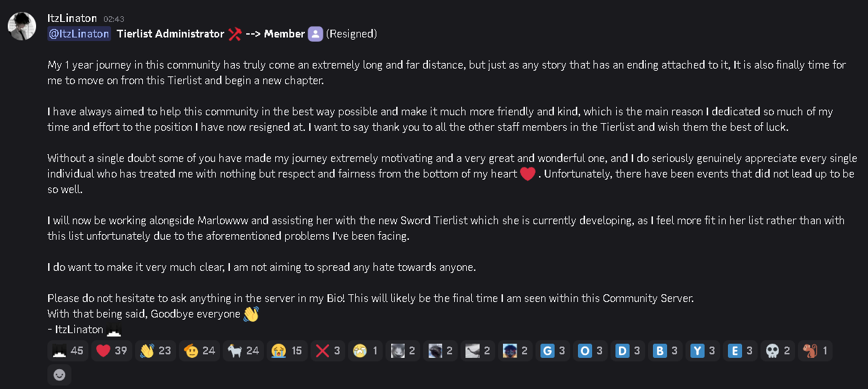Click the letter O reaction

[590, 351]
